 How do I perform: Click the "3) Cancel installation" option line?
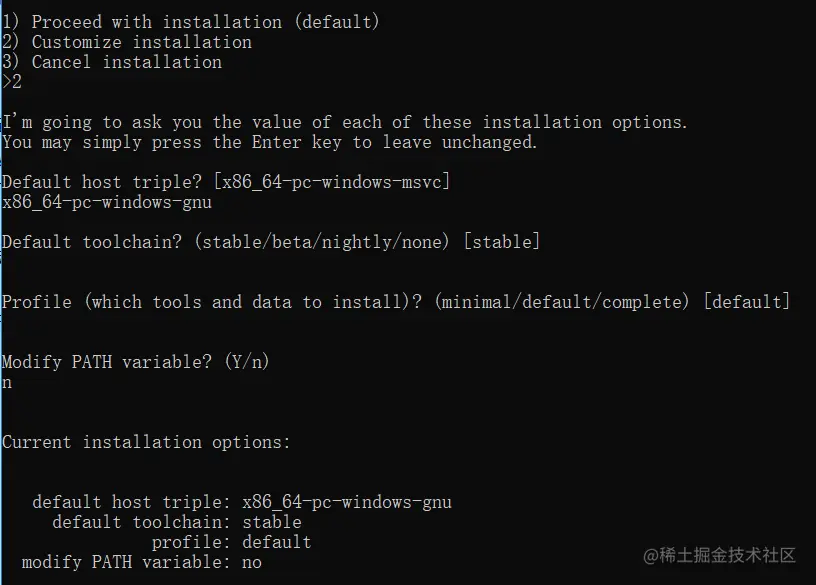tap(112, 62)
